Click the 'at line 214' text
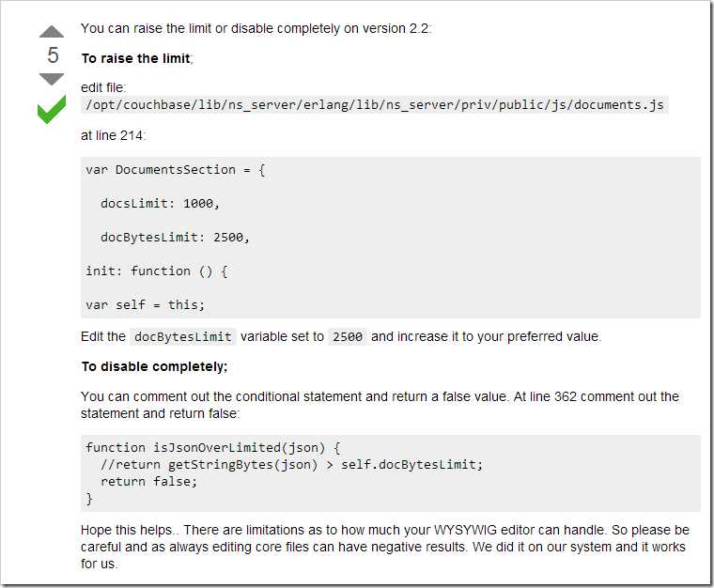Screen dimensions: 714x588 pyautogui.click(x=113, y=135)
